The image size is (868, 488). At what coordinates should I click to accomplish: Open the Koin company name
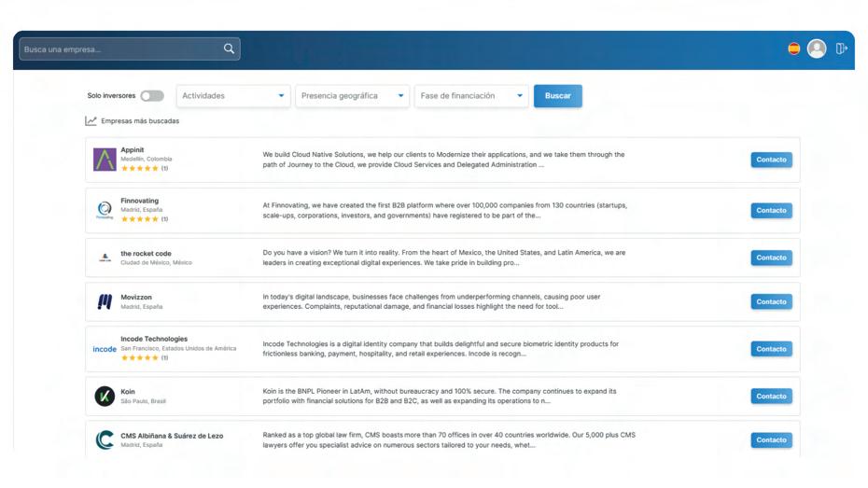128,392
